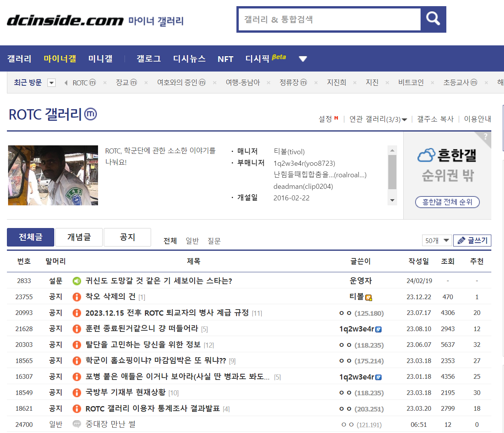Click the circled m badge beside ROTC 갤러리 title
504x433 pixels.
tap(91, 114)
